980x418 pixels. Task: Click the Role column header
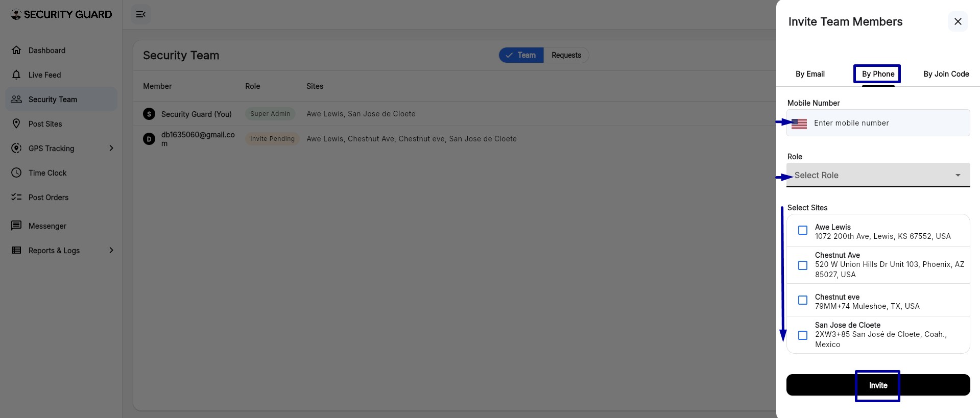(x=253, y=86)
